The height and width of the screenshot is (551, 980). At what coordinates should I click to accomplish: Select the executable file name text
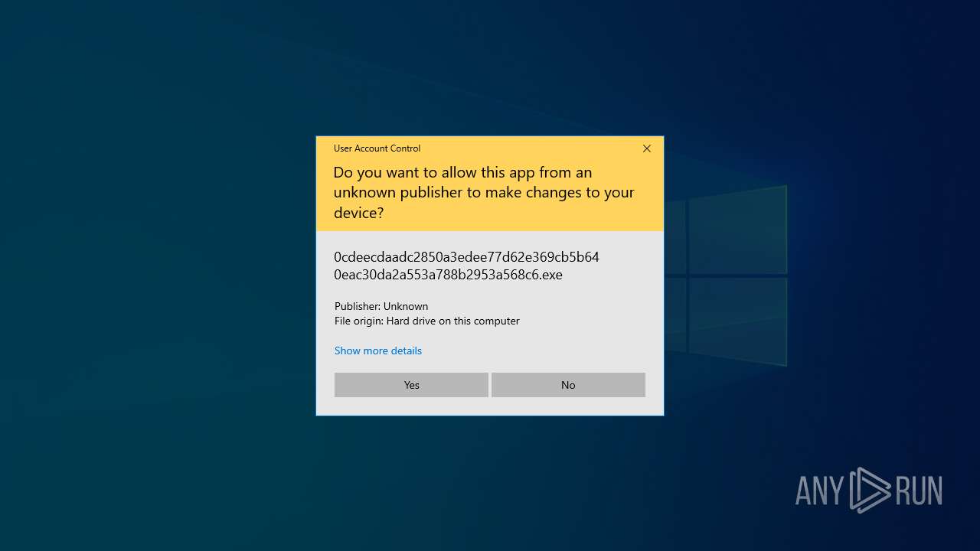click(x=466, y=266)
